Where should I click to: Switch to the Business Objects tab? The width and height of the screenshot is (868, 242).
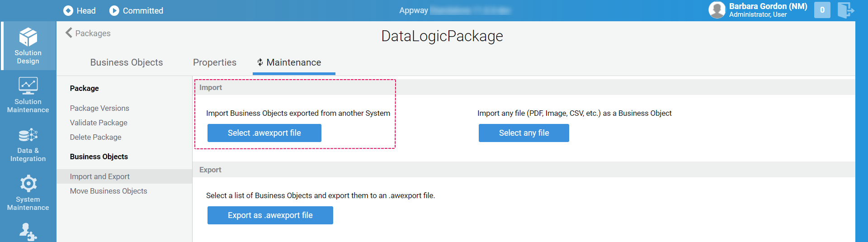tap(127, 62)
